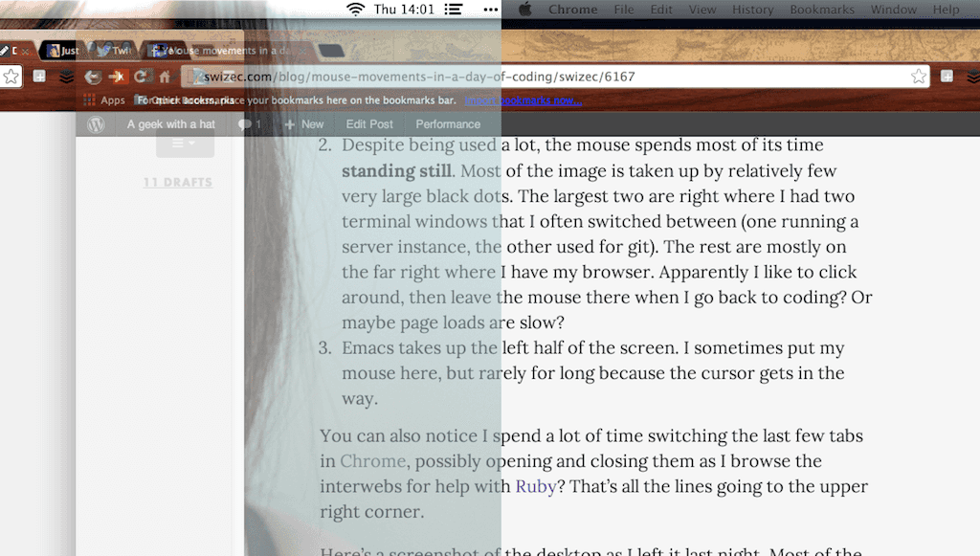Open the 11 DRAFTS link
The height and width of the screenshot is (556, 980).
tap(177, 183)
